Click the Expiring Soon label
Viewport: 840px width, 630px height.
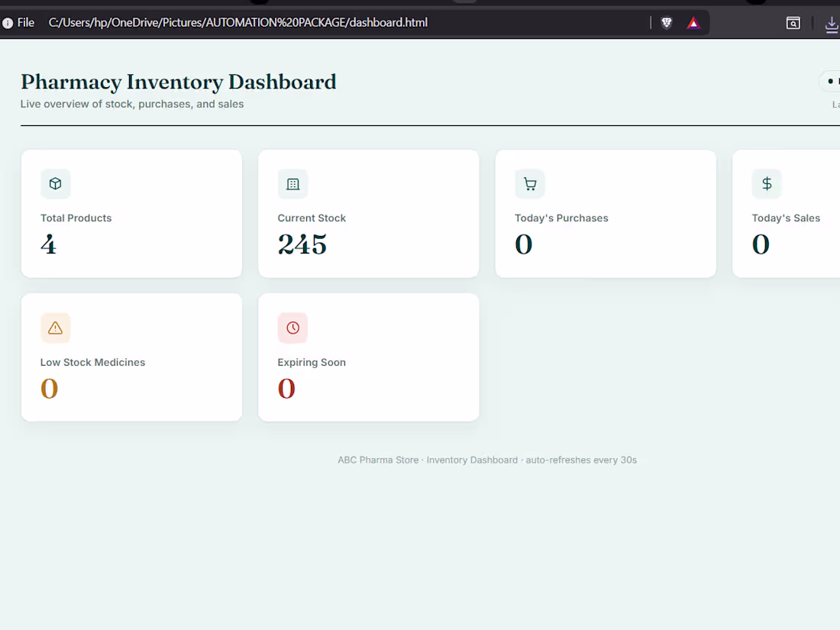pos(312,362)
